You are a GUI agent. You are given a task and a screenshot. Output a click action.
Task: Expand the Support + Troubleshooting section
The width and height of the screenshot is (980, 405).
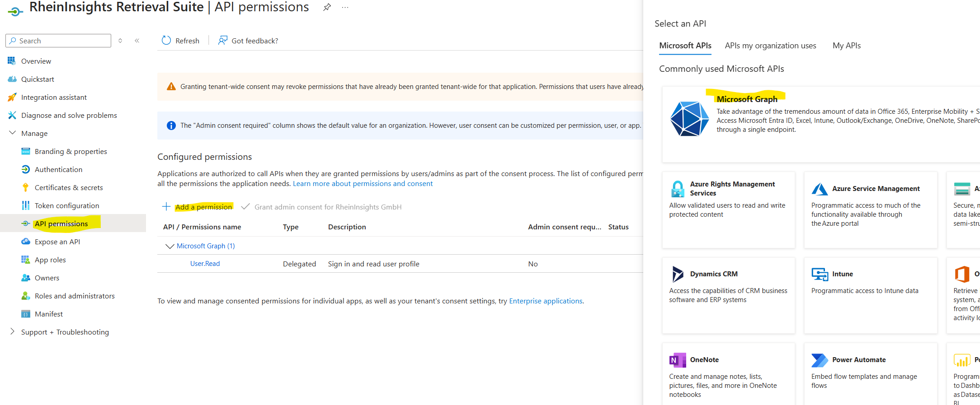[12, 331]
